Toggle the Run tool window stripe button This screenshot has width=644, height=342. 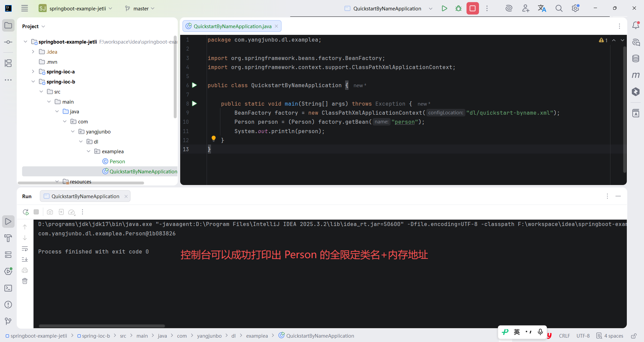(x=8, y=221)
